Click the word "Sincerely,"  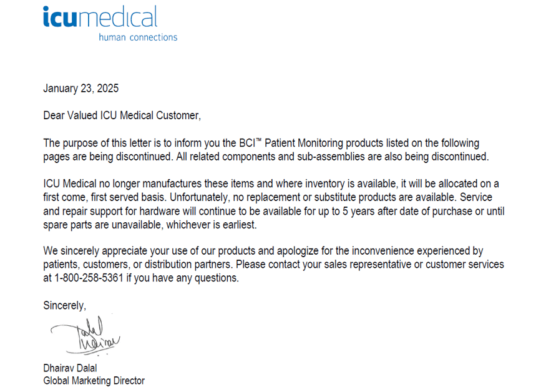(x=64, y=305)
